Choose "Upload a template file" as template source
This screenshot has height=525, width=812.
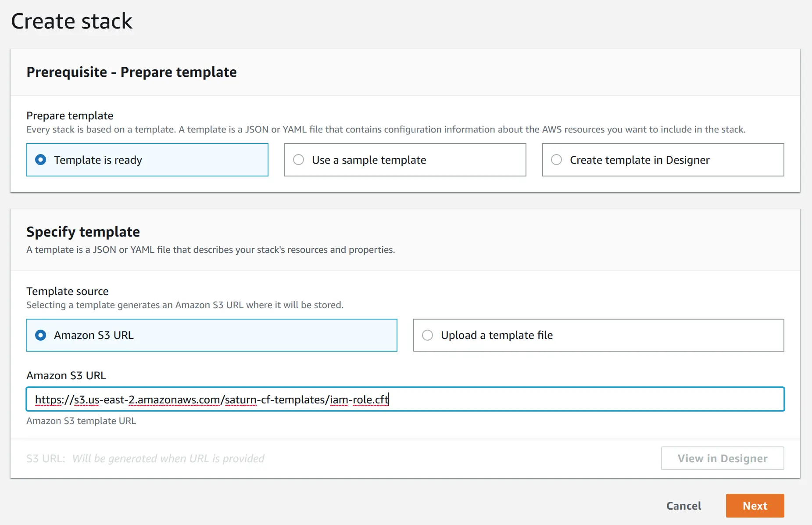coord(428,335)
